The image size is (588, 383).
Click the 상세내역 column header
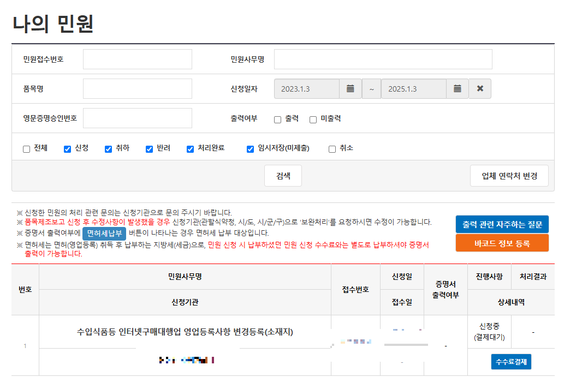pyautogui.click(x=511, y=302)
